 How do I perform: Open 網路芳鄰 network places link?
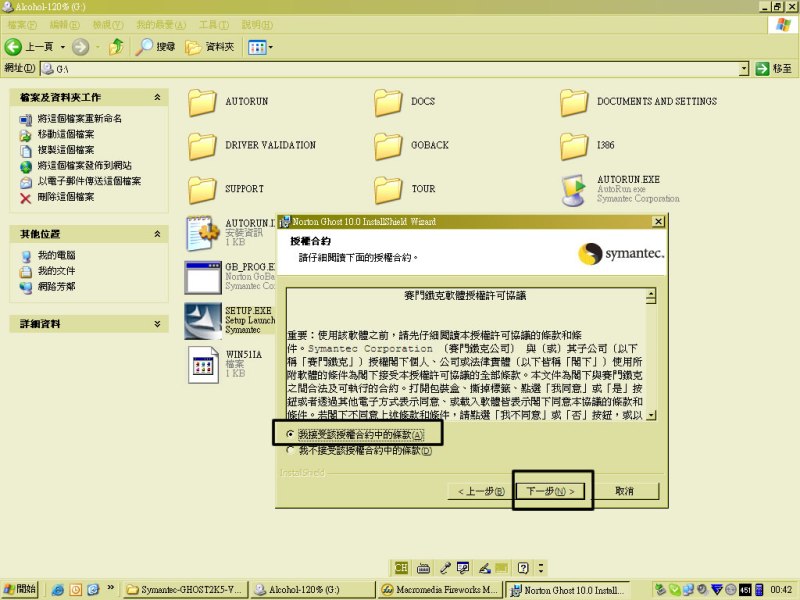coord(56,287)
